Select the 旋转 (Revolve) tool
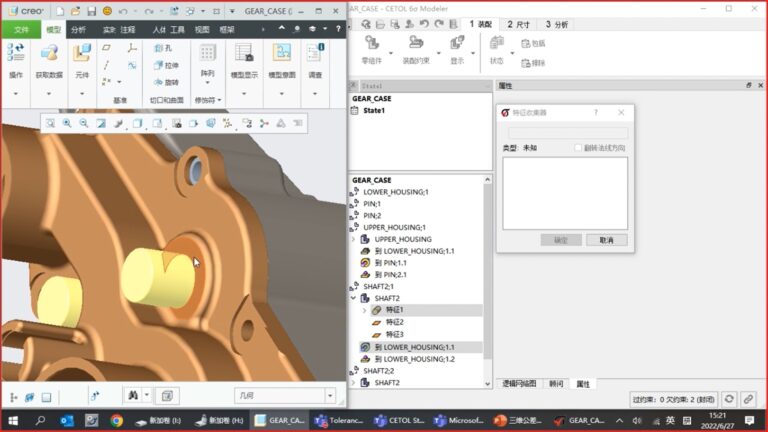768x432 pixels. [x=167, y=82]
